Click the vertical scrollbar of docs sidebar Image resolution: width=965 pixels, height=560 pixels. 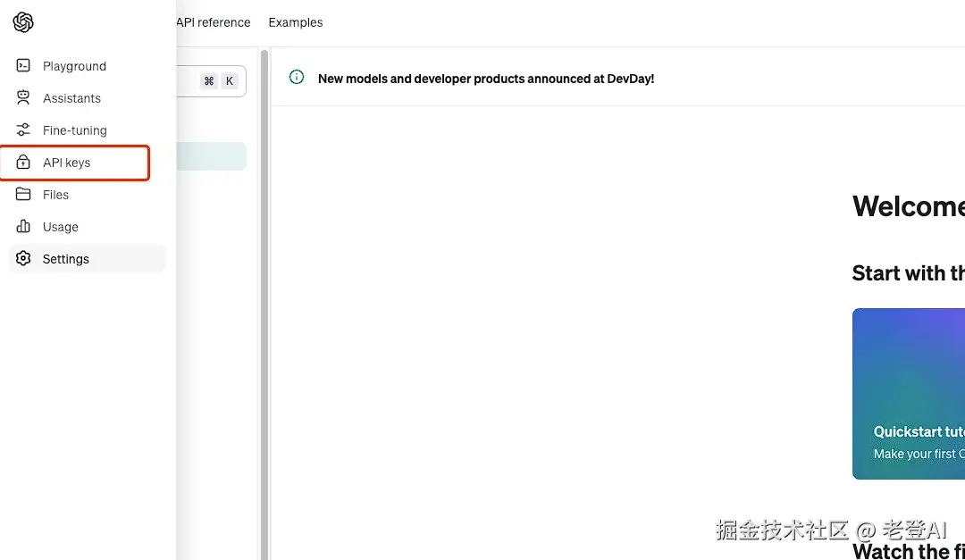coord(264,305)
